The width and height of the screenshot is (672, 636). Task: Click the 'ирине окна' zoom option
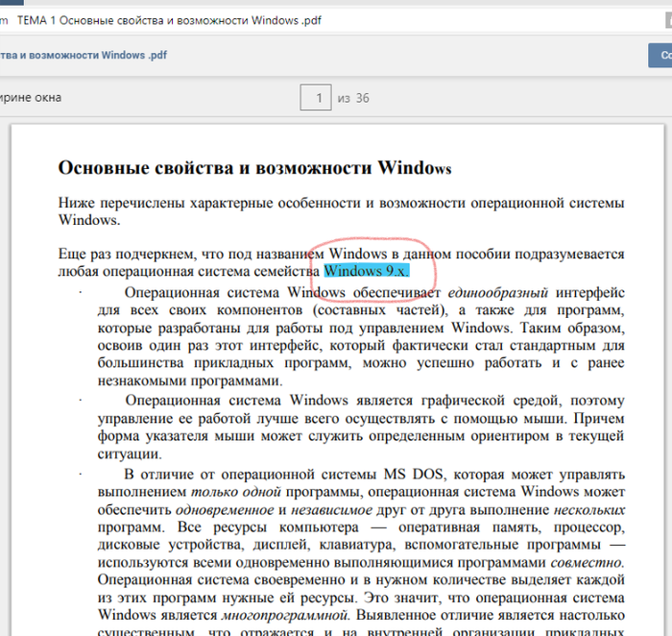click(x=31, y=97)
